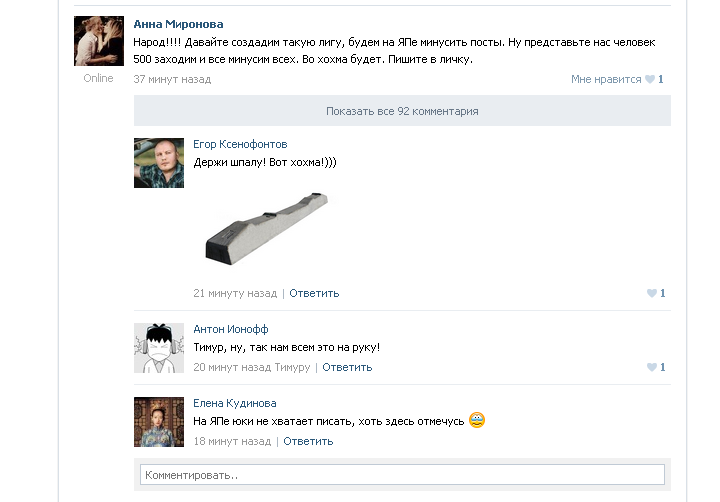Screen dimensions: 720x502
Task: Click heart icon on Егор Ксенофонтов's comment
Action: (652, 293)
